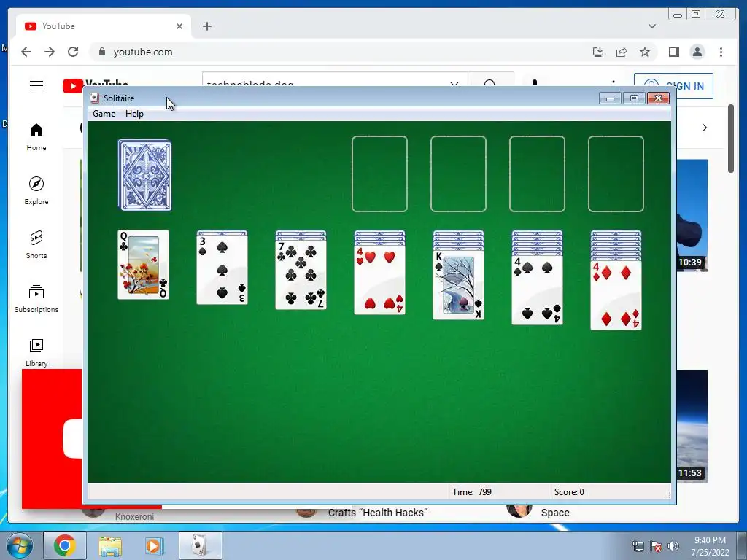Maximize the Solitaire window
The image size is (747, 560).
coord(634,98)
